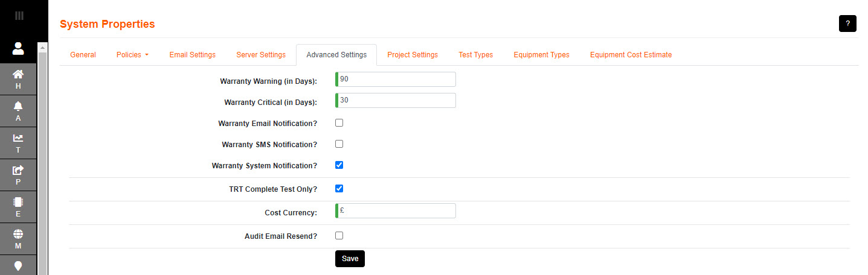This screenshot has width=868, height=275.
Task: Open help with the question mark button
Action: [x=847, y=24]
